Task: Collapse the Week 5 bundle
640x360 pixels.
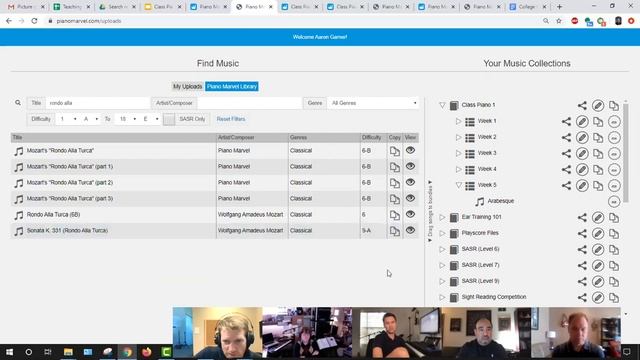Action: tap(458, 185)
